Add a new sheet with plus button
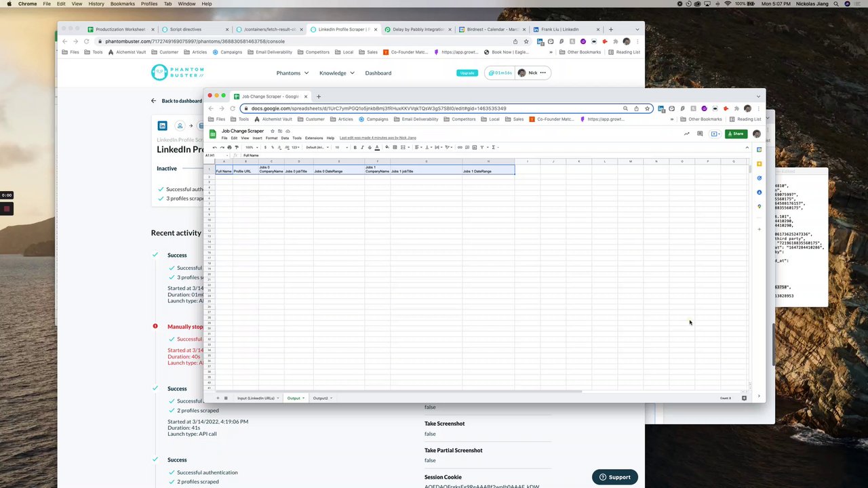The width and height of the screenshot is (868, 488). 218,398
